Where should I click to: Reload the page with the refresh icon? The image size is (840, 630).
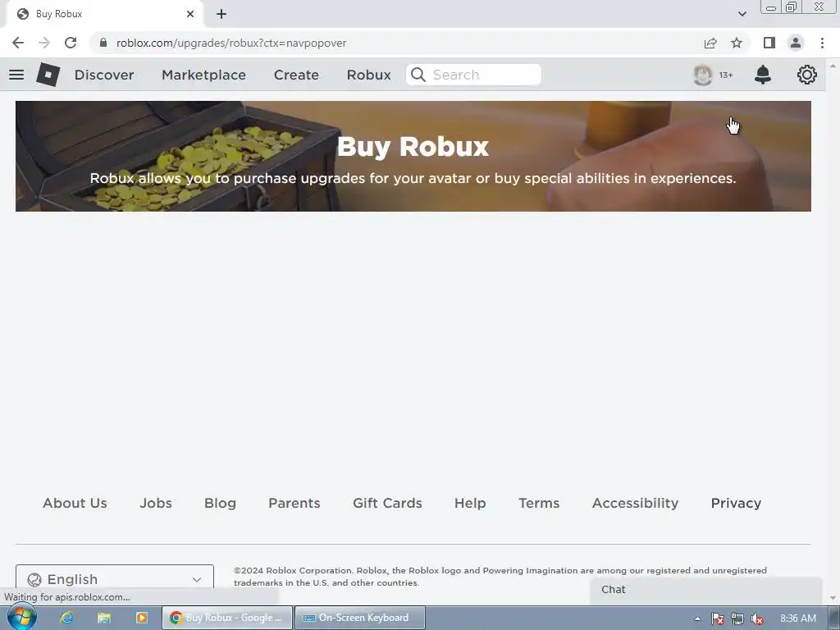71,43
